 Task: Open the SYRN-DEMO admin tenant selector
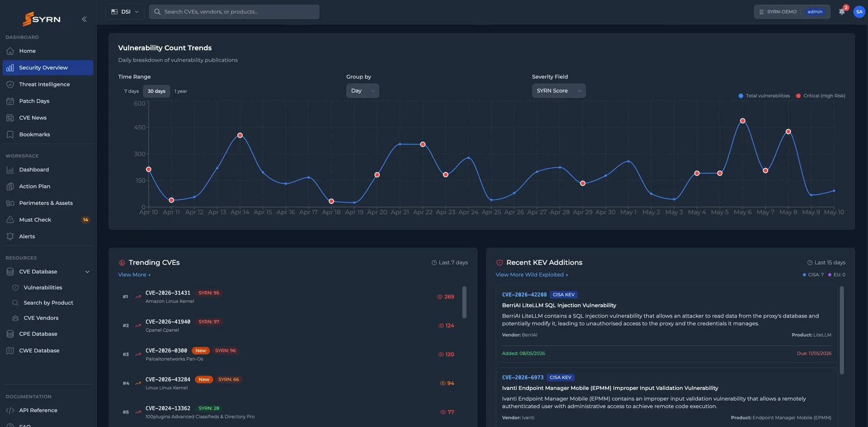pos(792,12)
